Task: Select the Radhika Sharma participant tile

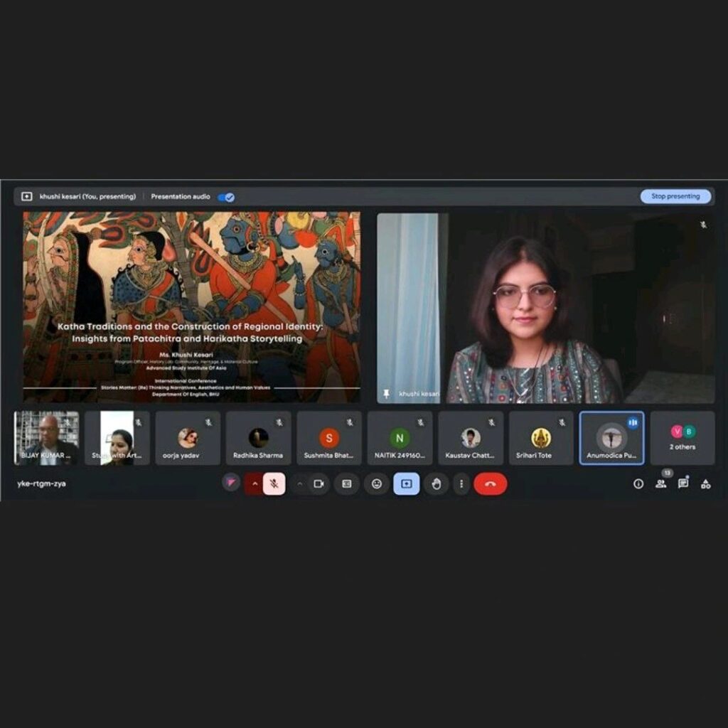Action: pos(258,439)
